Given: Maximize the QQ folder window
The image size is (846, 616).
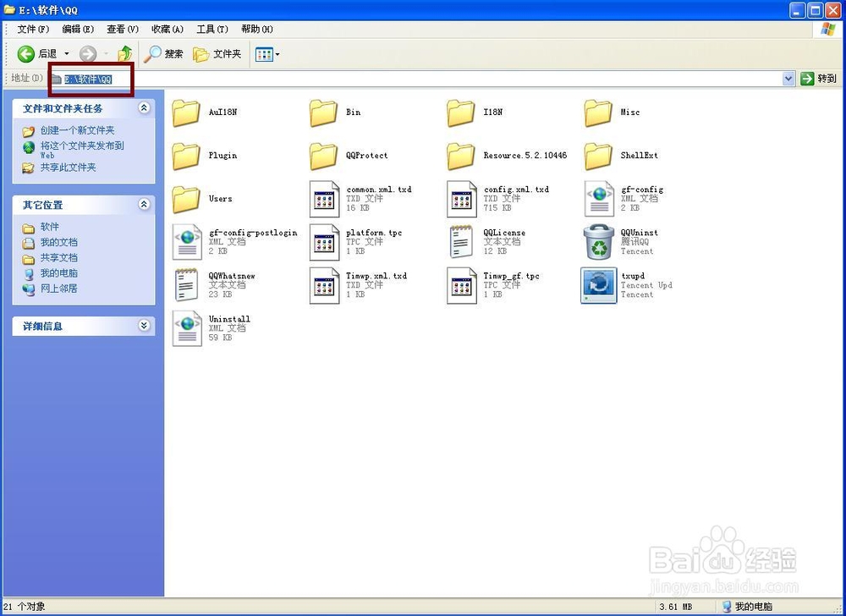Looking at the screenshot, I should click(815, 10).
